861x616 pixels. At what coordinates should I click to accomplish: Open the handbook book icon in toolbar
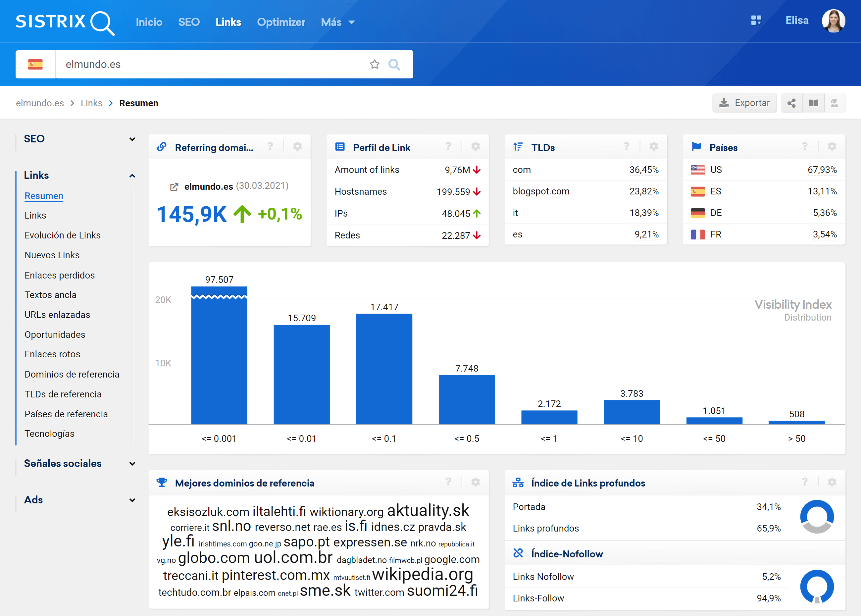coord(813,103)
